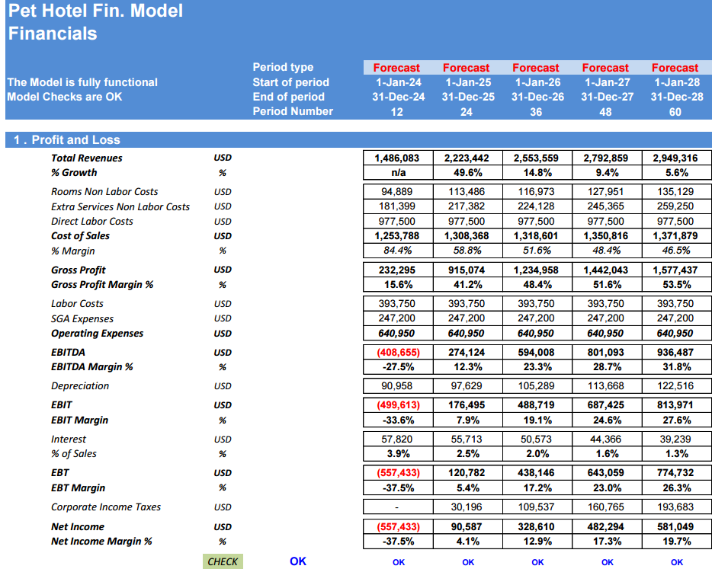Select the Depreciation 2027 value 113,668
This screenshot has width=728, height=585.
pos(606,386)
